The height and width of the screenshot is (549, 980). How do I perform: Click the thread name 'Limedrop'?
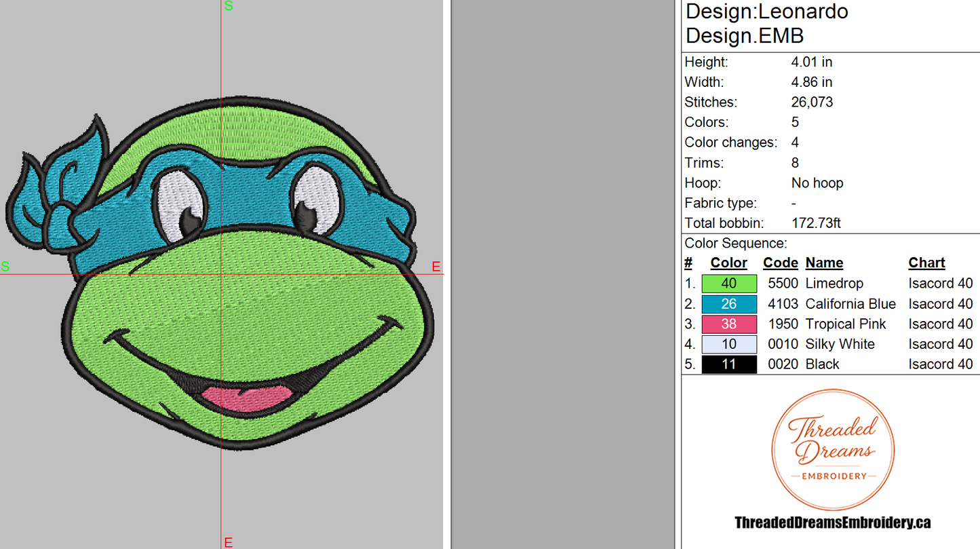coord(834,284)
